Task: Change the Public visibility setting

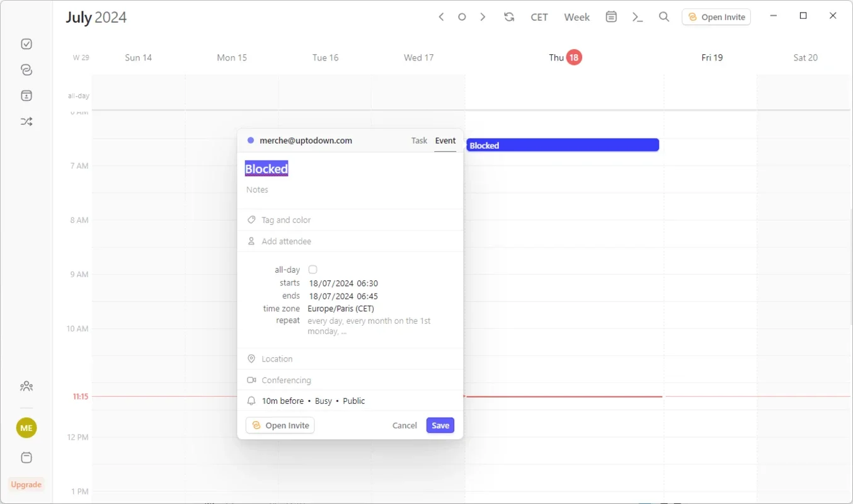Action: (353, 401)
